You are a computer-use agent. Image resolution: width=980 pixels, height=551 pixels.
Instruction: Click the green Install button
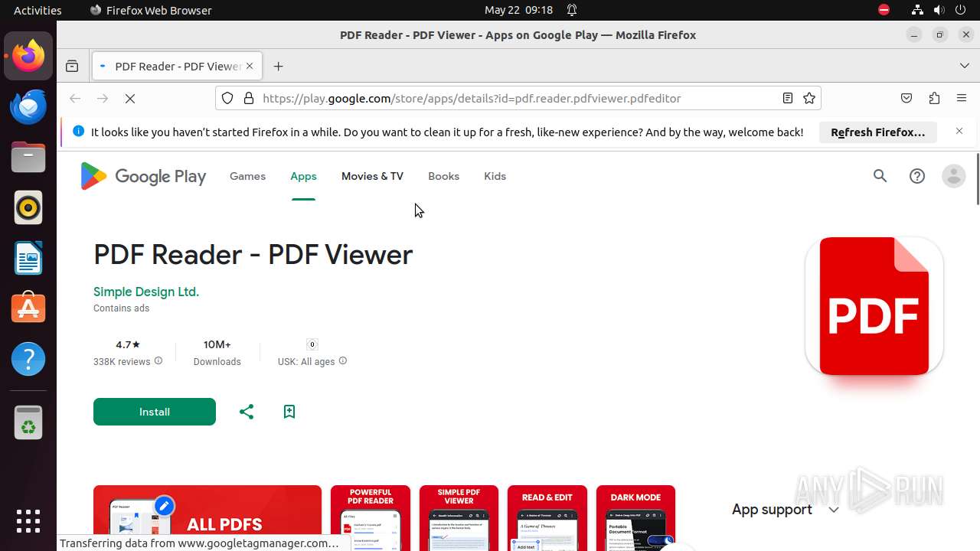coord(155,412)
